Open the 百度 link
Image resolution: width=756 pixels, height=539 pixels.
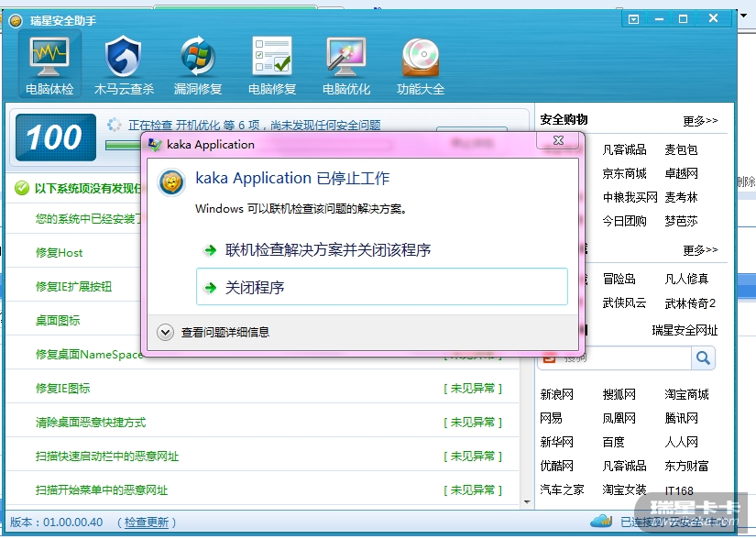click(613, 442)
